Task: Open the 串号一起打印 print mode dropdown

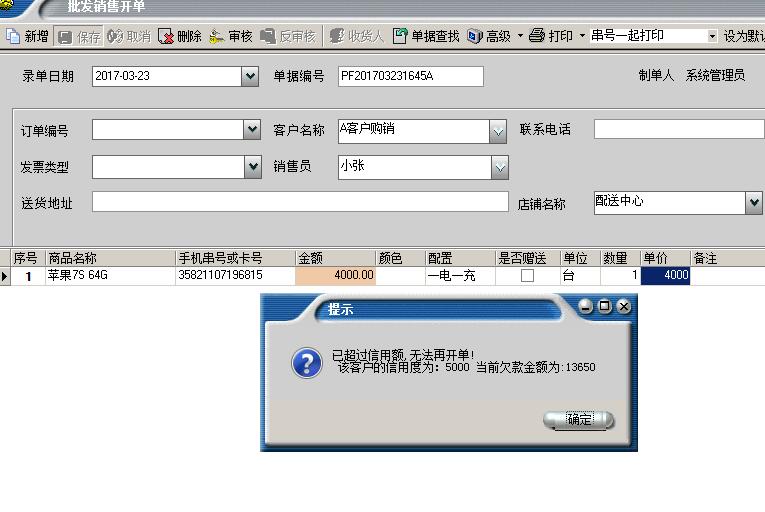Action: point(712,36)
